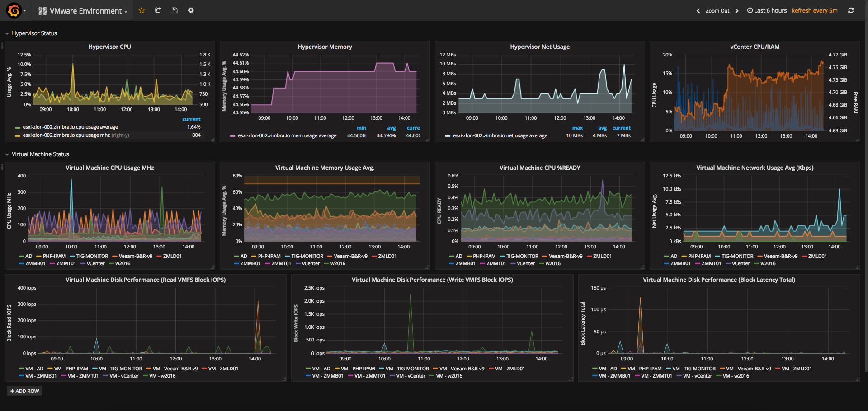
Task: Open Block Latency Total panel title menu
Action: coord(719,280)
